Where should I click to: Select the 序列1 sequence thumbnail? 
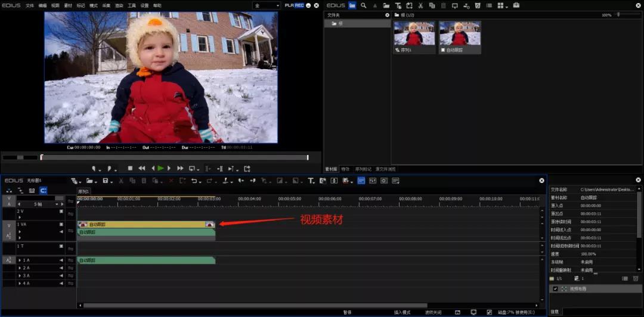[414, 38]
